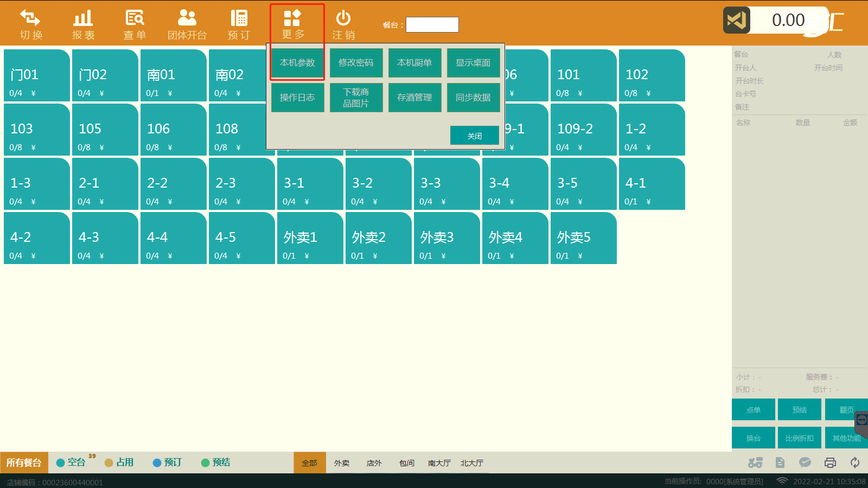Click the printer icon
This screenshot has height=488, width=868.
coord(830,463)
